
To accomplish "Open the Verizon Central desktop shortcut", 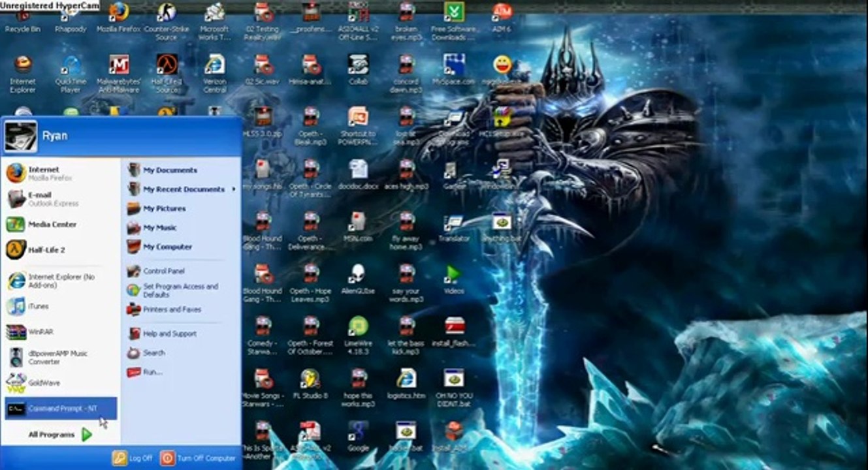I will point(214,74).
